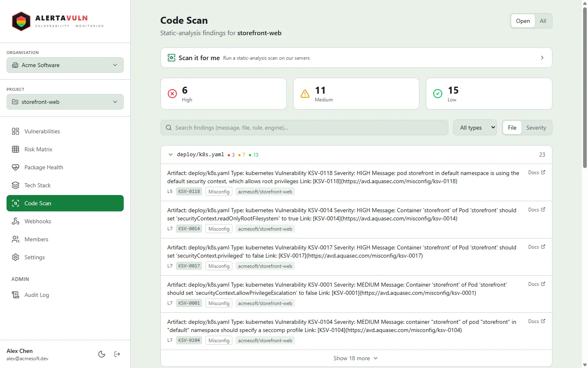588x368 pixels.
Task: Switch the findings filter to Open
Action: click(523, 21)
